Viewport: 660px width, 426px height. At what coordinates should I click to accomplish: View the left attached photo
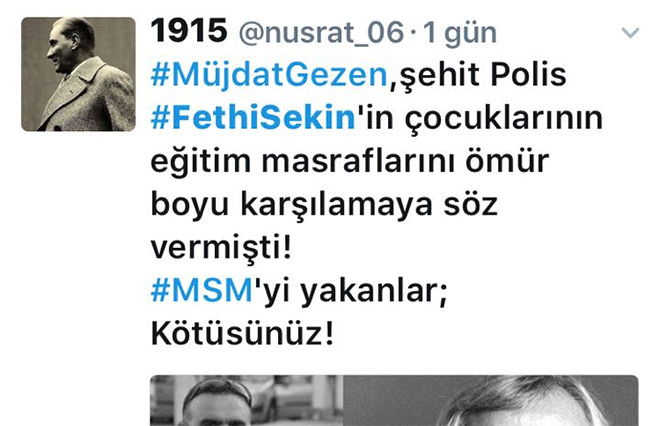247,400
